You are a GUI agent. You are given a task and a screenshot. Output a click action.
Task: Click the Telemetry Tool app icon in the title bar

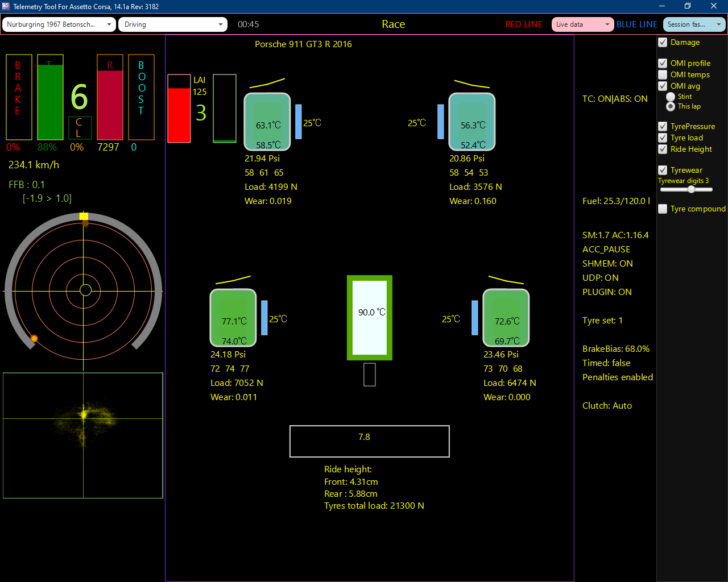click(x=6, y=7)
